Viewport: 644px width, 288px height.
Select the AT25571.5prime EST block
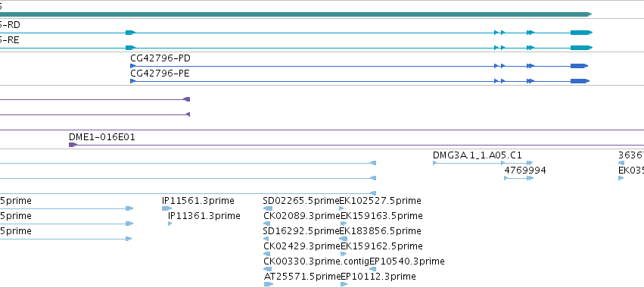tap(268, 284)
